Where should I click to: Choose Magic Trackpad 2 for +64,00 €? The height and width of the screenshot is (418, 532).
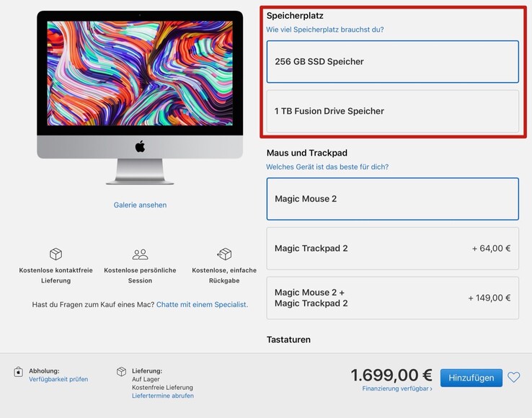tap(393, 249)
